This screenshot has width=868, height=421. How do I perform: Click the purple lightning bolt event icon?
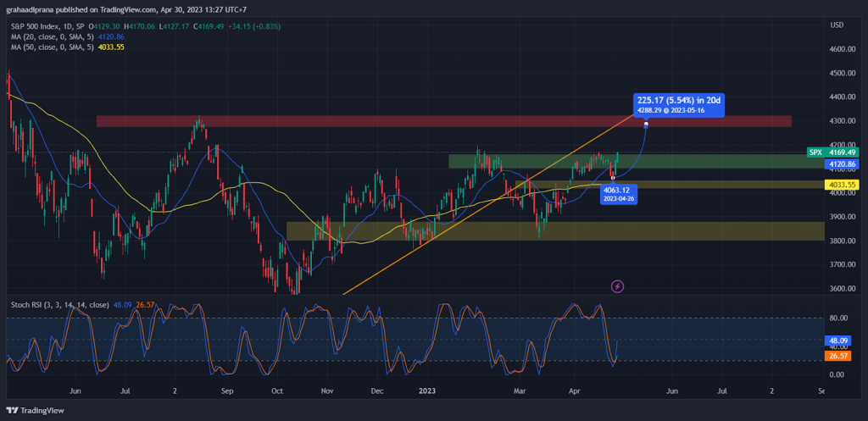618,286
